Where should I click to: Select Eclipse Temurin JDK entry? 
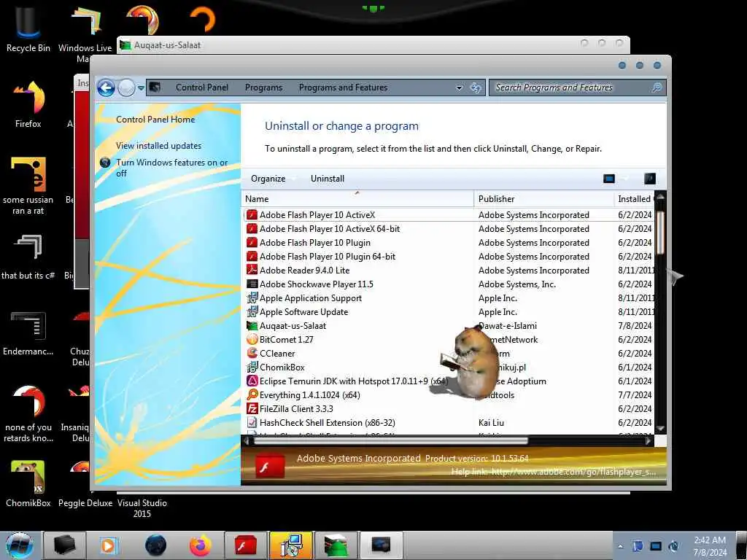click(x=449, y=381)
